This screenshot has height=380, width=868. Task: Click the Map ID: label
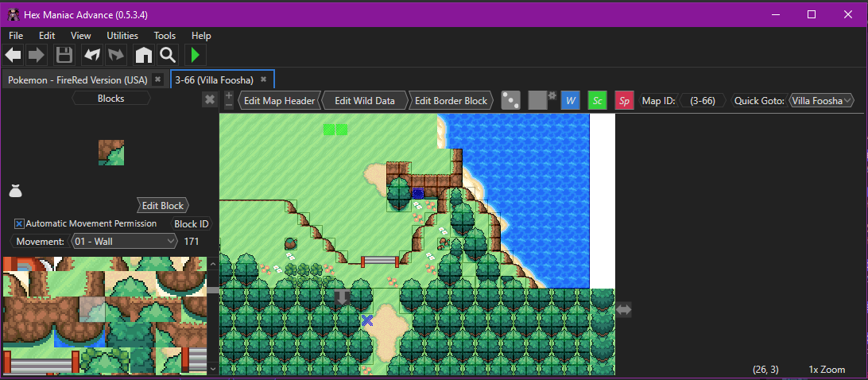pos(658,101)
